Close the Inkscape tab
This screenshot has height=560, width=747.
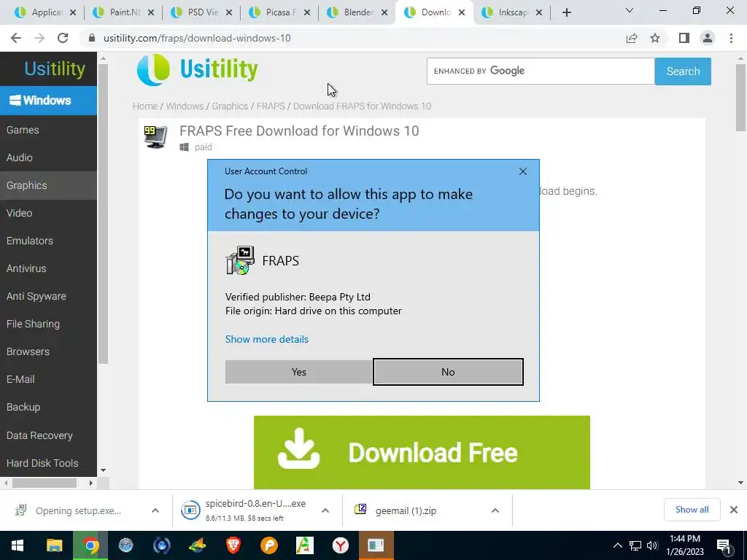click(539, 13)
